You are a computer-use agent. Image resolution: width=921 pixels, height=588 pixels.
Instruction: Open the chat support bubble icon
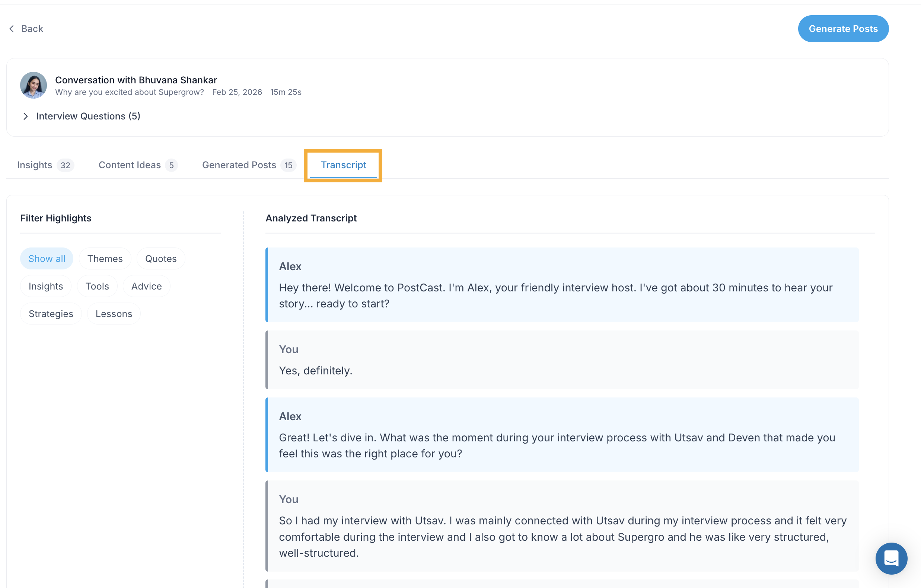[891, 558]
